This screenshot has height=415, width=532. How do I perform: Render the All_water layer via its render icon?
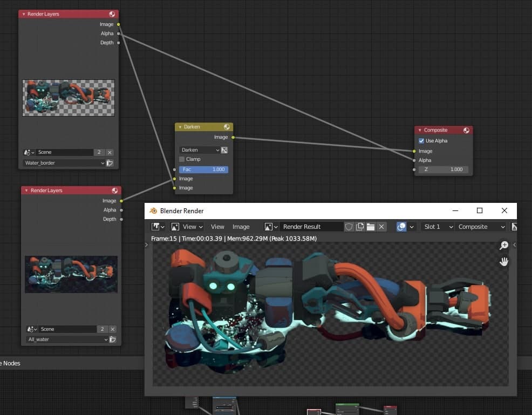[x=113, y=339]
